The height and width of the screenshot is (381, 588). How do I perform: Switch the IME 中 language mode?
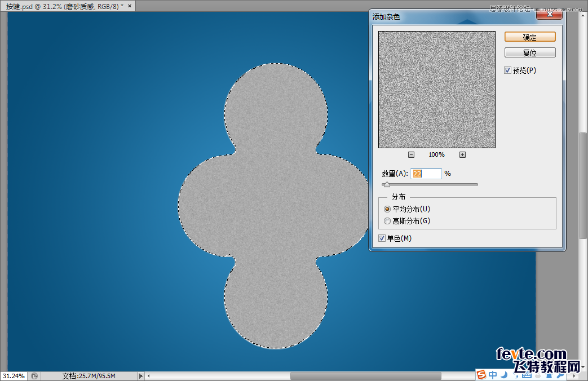tap(493, 375)
